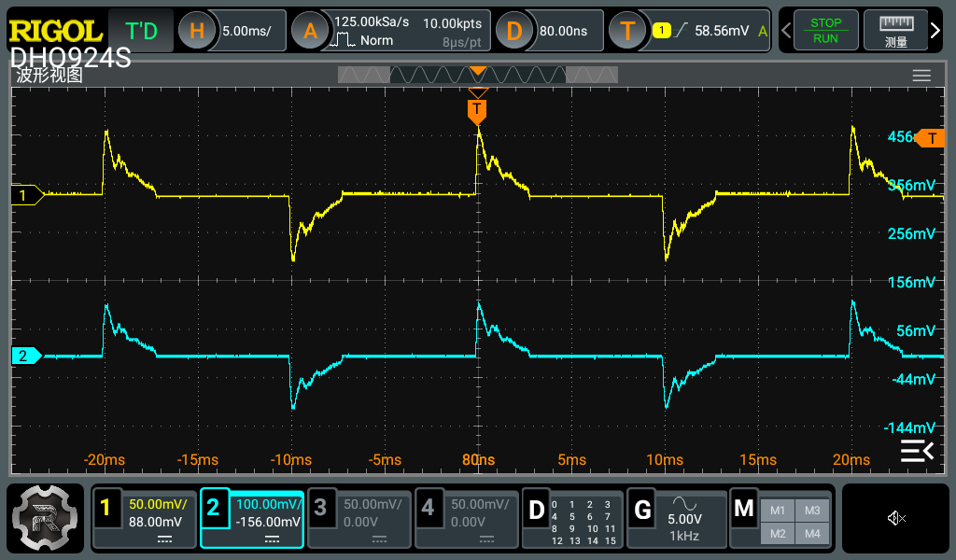The height and width of the screenshot is (560, 956).
Task: Open the 10.00kpts memory depth
Action: point(453,23)
